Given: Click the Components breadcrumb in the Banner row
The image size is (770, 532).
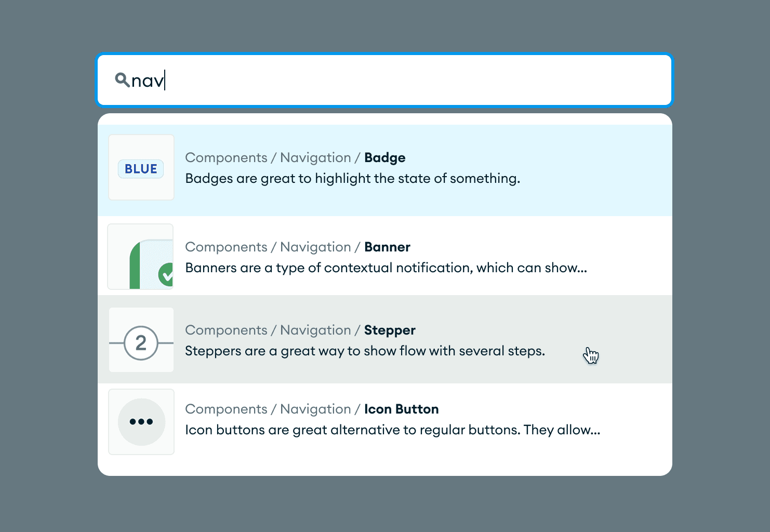Looking at the screenshot, I should pos(227,247).
